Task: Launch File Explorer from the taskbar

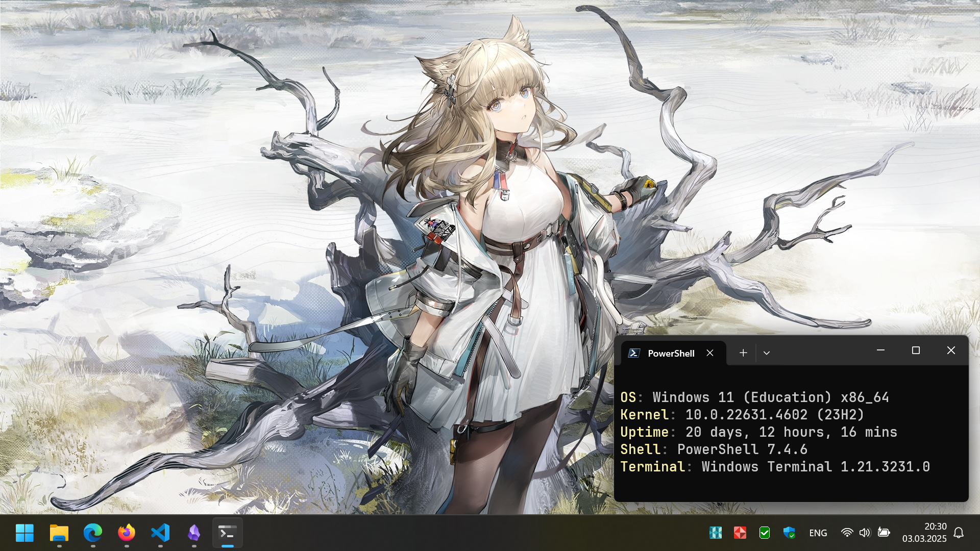Action: 59,533
